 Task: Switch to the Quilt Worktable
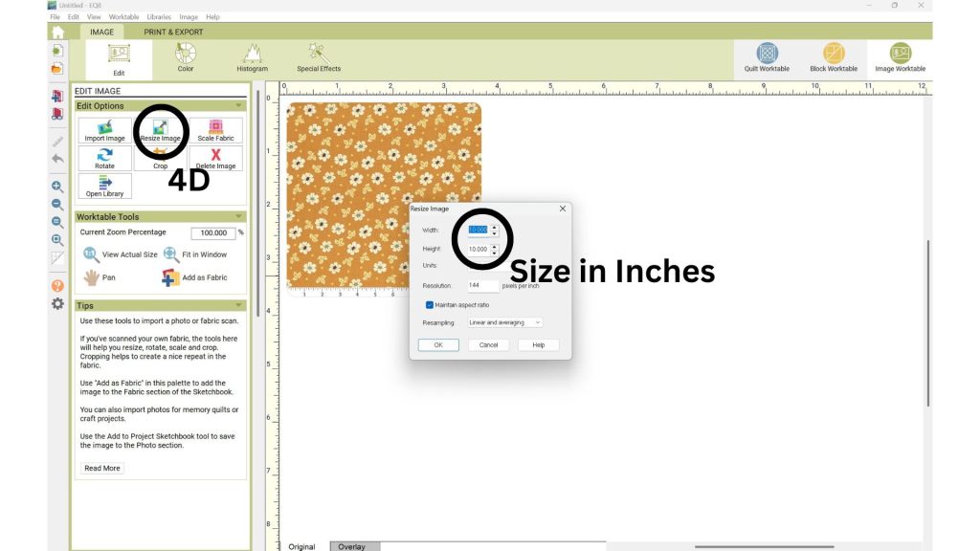click(x=767, y=57)
